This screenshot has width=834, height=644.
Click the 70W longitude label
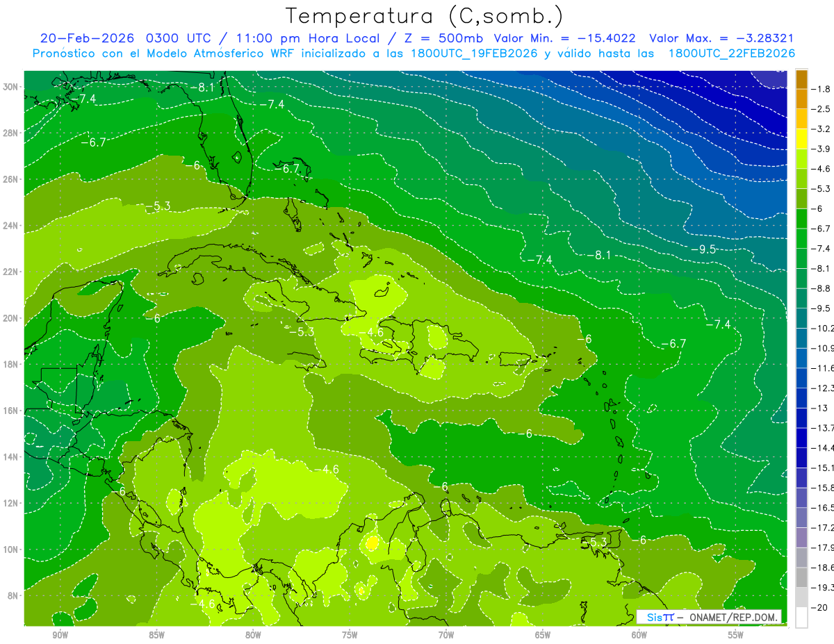pyautogui.click(x=446, y=635)
